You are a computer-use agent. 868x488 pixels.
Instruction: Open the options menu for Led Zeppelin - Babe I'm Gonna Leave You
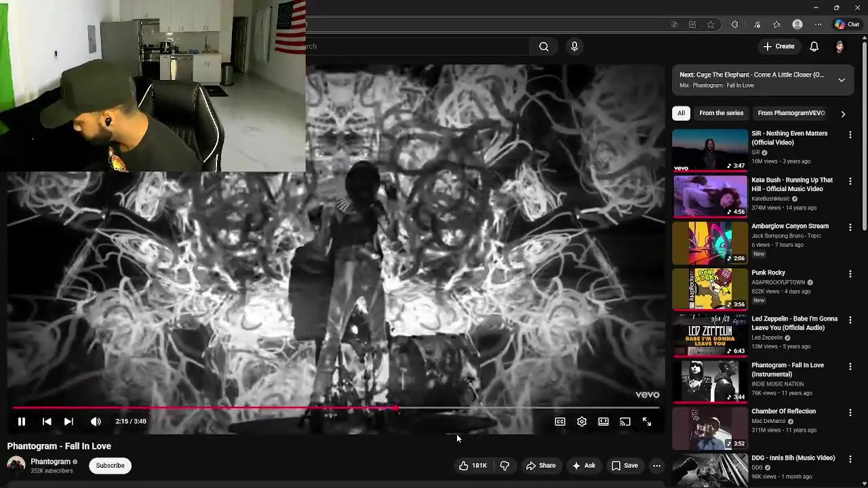pos(850,320)
